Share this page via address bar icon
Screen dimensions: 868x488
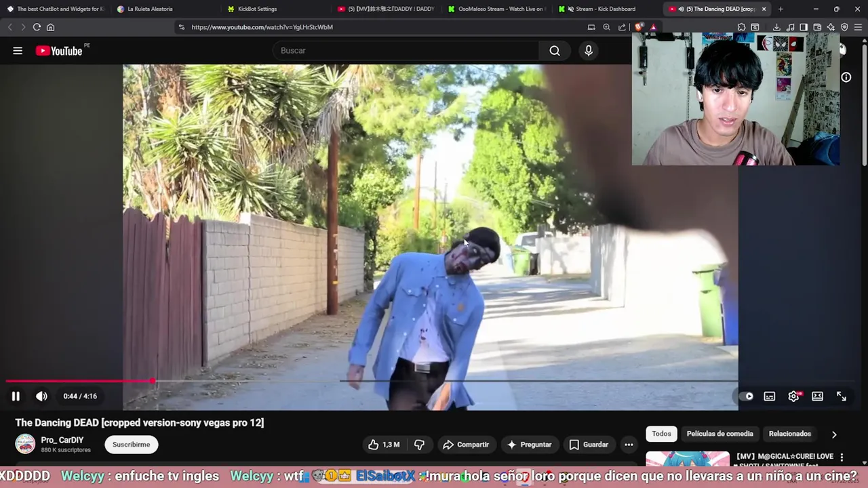tap(622, 27)
